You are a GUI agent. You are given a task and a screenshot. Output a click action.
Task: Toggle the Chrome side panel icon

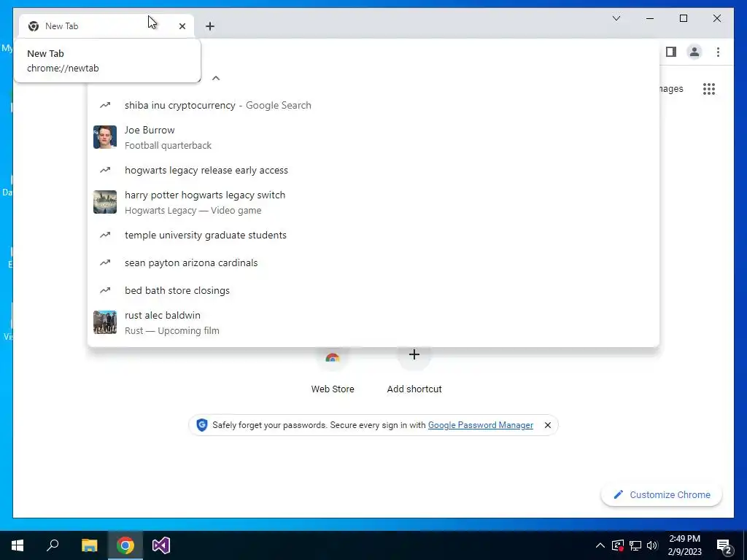(x=671, y=52)
